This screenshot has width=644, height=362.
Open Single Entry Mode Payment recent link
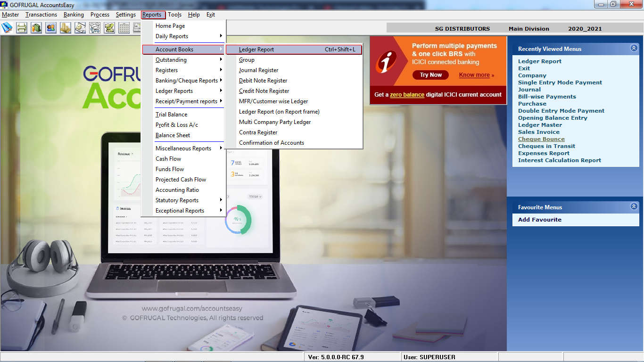560,82
